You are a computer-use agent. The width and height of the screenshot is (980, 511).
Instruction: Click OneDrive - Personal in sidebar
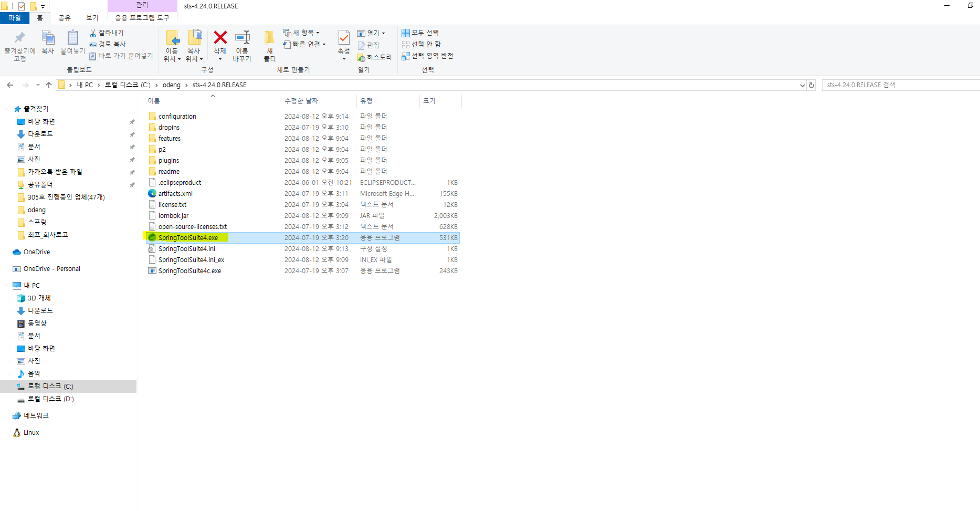point(51,269)
